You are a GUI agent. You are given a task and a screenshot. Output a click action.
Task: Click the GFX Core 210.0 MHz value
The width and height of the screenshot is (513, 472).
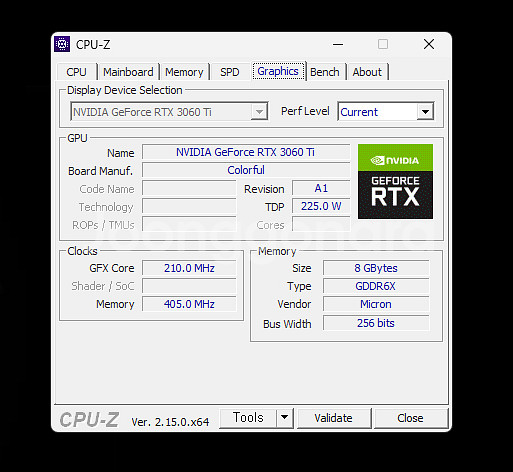point(189,268)
